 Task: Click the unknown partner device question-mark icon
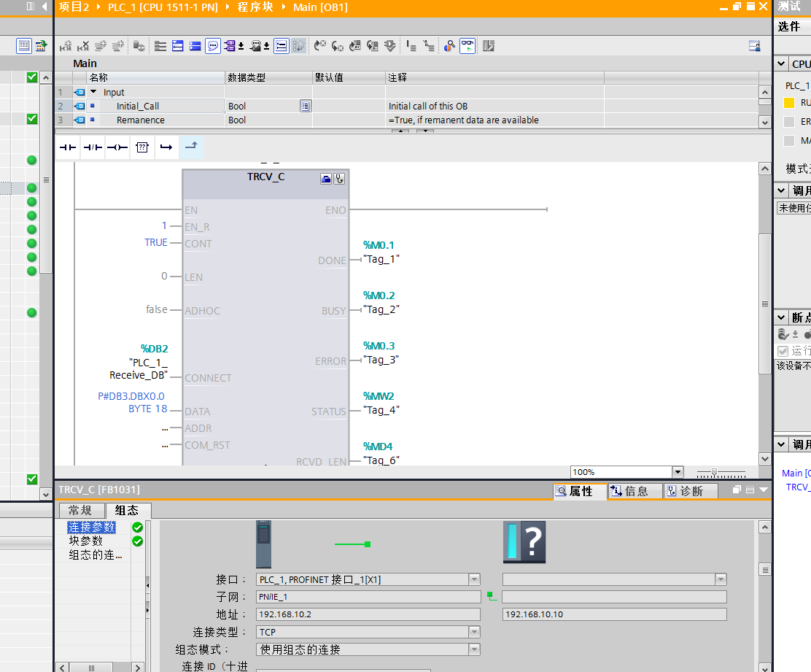pos(524,542)
